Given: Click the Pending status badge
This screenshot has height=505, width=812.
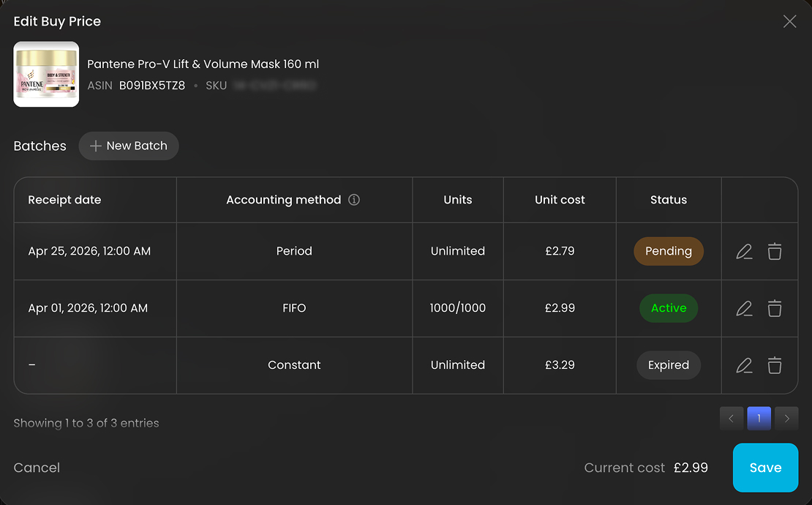Looking at the screenshot, I should pyautogui.click(x=669, y=251).
